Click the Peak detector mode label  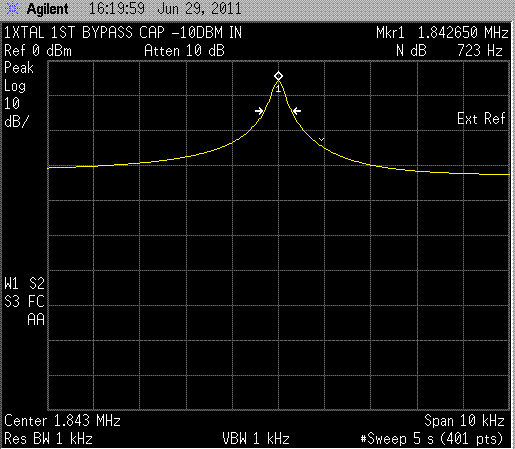click(x=19, y=68)
